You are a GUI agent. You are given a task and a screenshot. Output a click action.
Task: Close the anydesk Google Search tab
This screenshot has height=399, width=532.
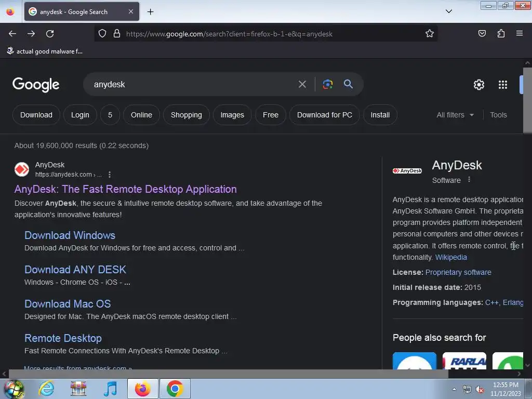click(130, 12)
